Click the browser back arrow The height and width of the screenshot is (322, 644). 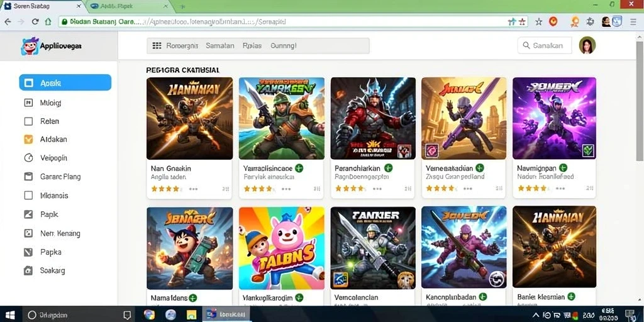coord(8,22)
